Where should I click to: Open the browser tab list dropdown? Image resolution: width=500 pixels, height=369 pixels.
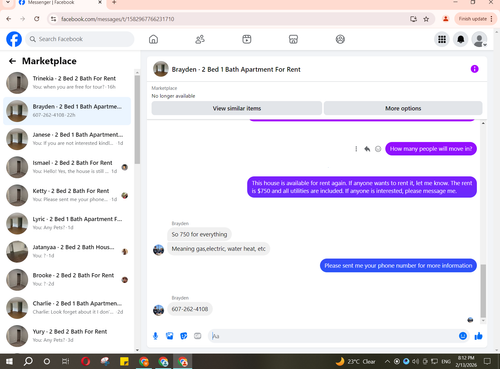tap(8, 2)
